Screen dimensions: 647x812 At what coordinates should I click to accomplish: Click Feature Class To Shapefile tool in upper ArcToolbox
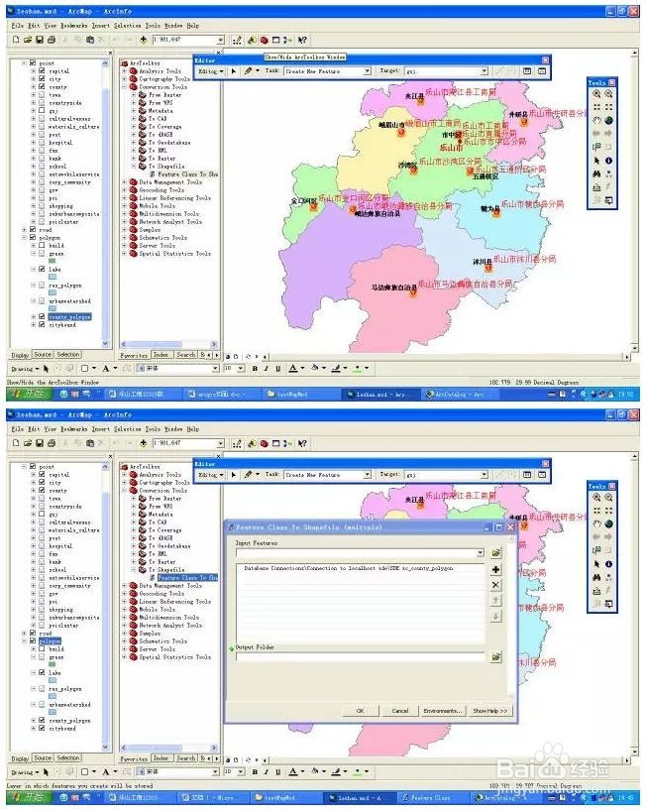[187, 174]
